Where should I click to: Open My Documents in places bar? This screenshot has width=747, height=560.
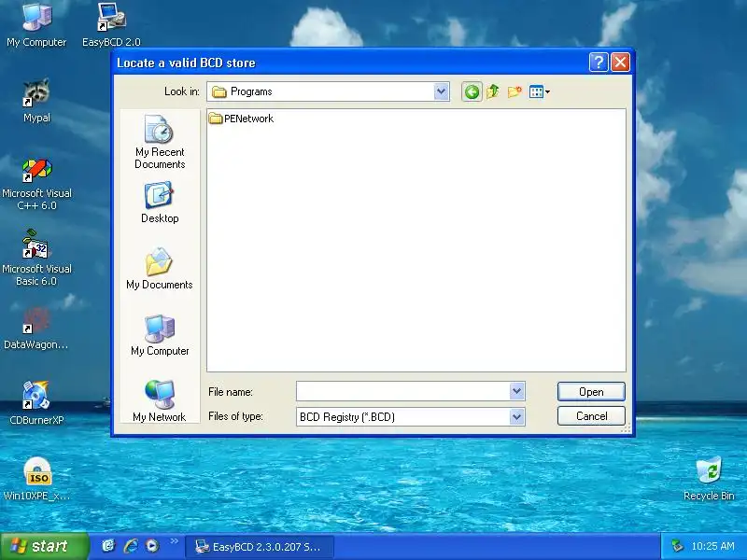click(160, 269)
